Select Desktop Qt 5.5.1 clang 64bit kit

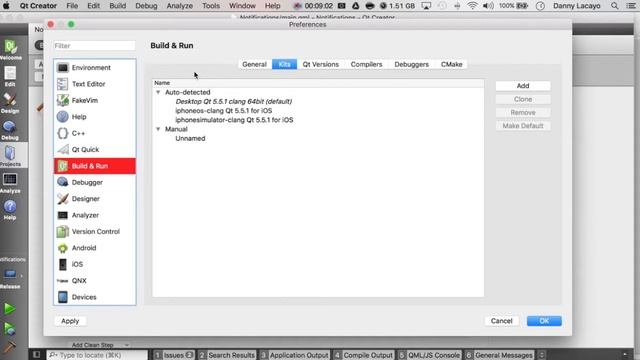(x=233, y=101)
